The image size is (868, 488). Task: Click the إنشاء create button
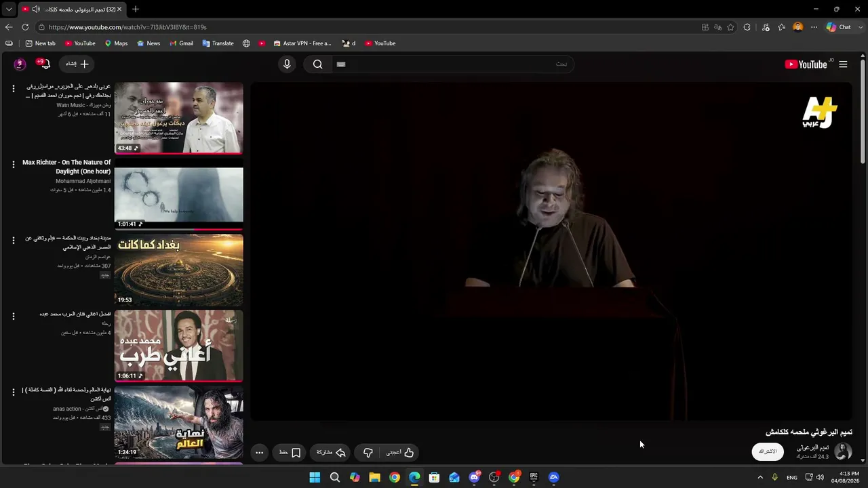click(x=77, y=64)
